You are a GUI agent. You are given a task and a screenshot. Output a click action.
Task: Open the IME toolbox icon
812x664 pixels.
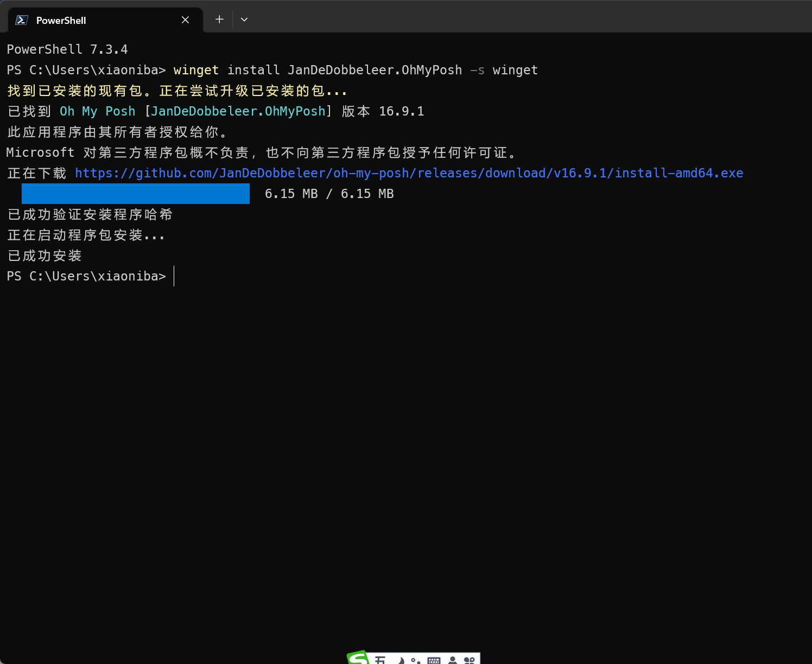coord(470,660)
